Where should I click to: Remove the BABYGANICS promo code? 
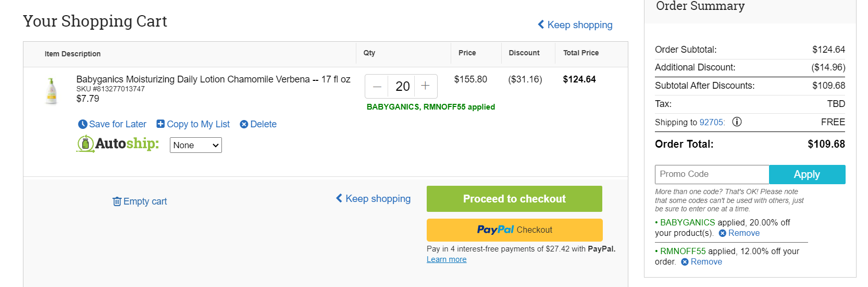tap(739, 233)
